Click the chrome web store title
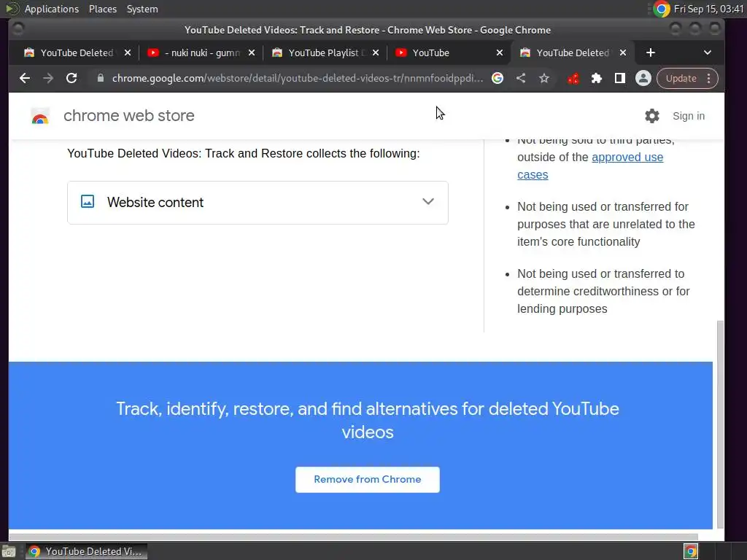 (128, 116)
